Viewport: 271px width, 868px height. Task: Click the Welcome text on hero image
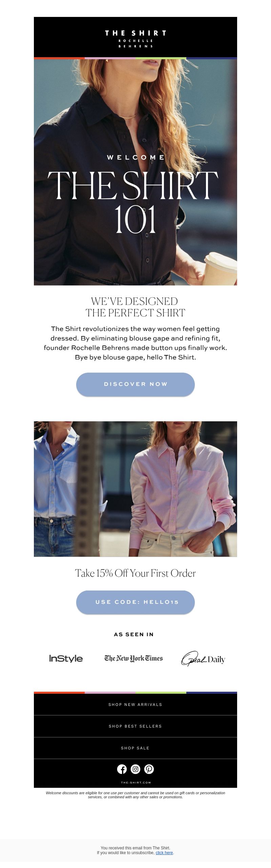[136, 157]
